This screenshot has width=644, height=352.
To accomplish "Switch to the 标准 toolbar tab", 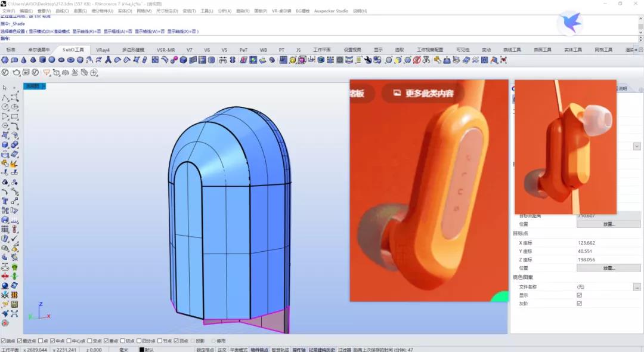I will tap(11, 50).
